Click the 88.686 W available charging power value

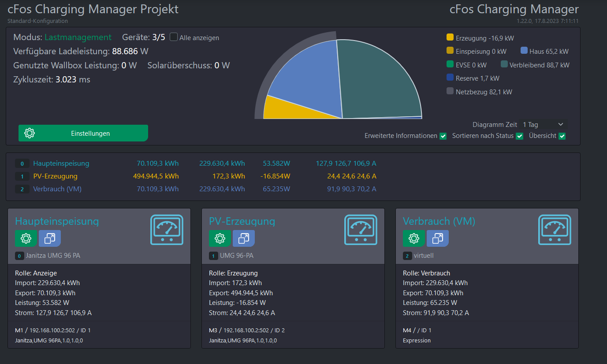coord(130,52)
